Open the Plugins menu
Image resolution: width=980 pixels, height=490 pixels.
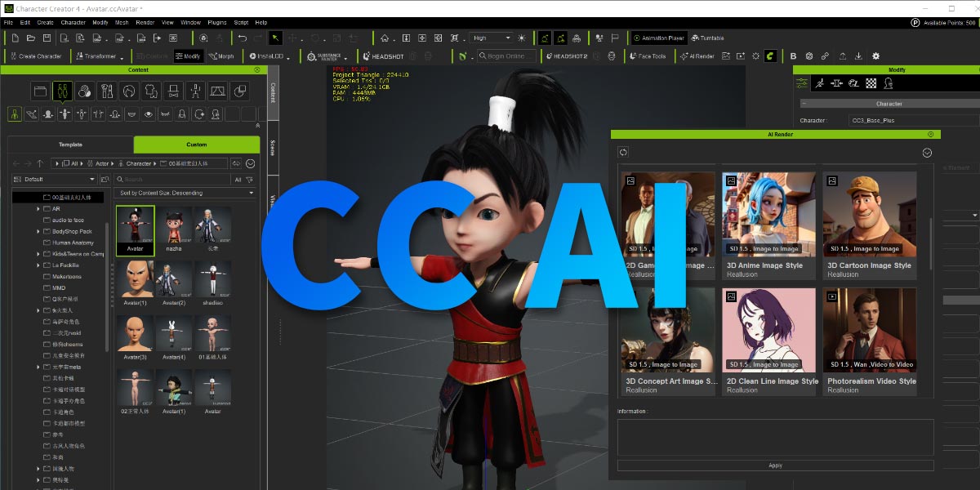pyautogui.click(x=217, y=22)
